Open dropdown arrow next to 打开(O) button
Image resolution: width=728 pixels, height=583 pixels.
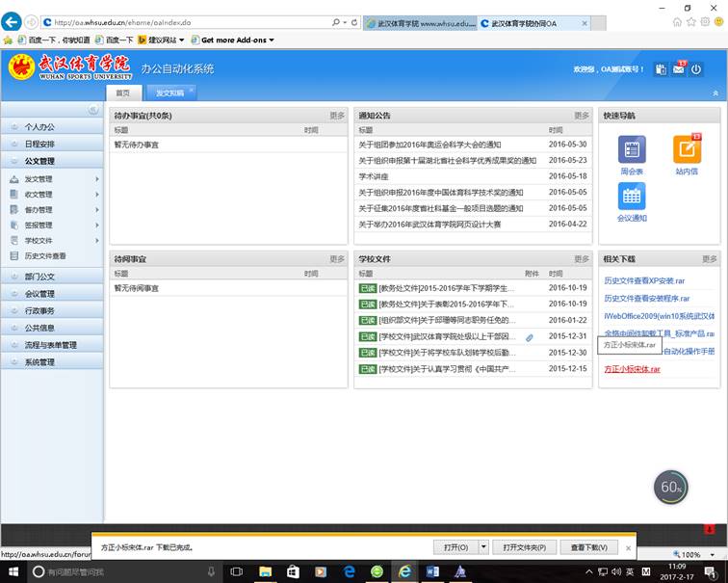coord(481,547)
